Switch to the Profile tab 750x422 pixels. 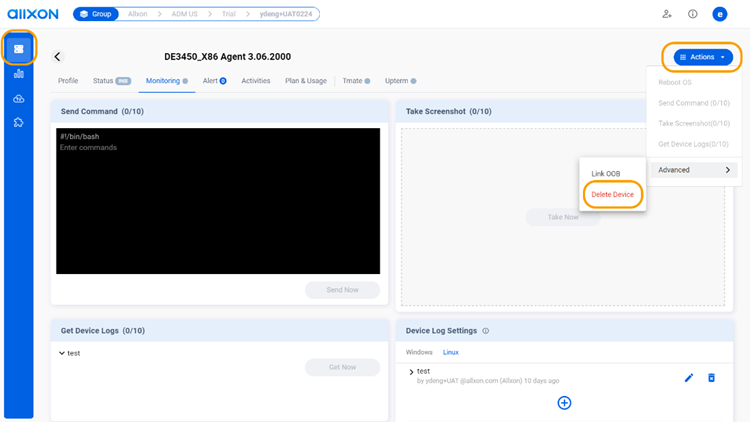click(x=68, y=81)
